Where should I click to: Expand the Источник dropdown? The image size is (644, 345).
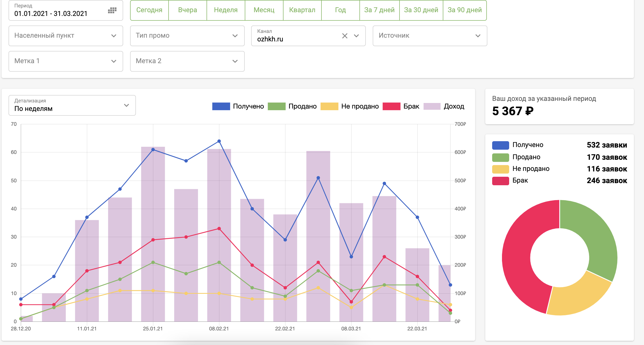click(x=430, y=36)
